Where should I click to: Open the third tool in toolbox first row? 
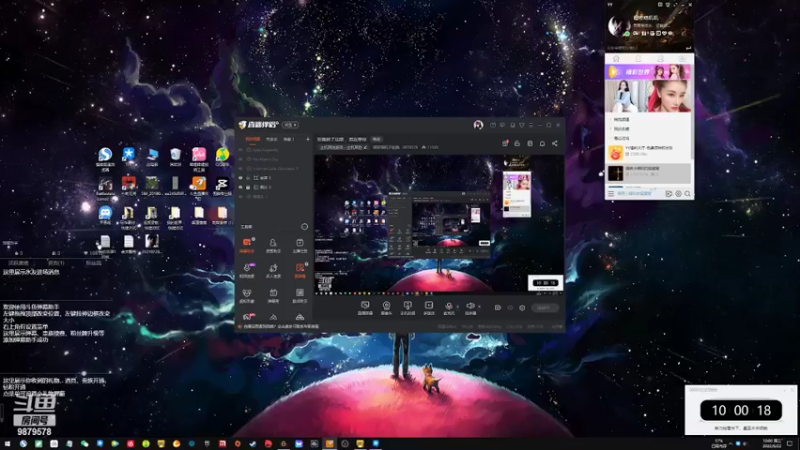click(299, 245)
